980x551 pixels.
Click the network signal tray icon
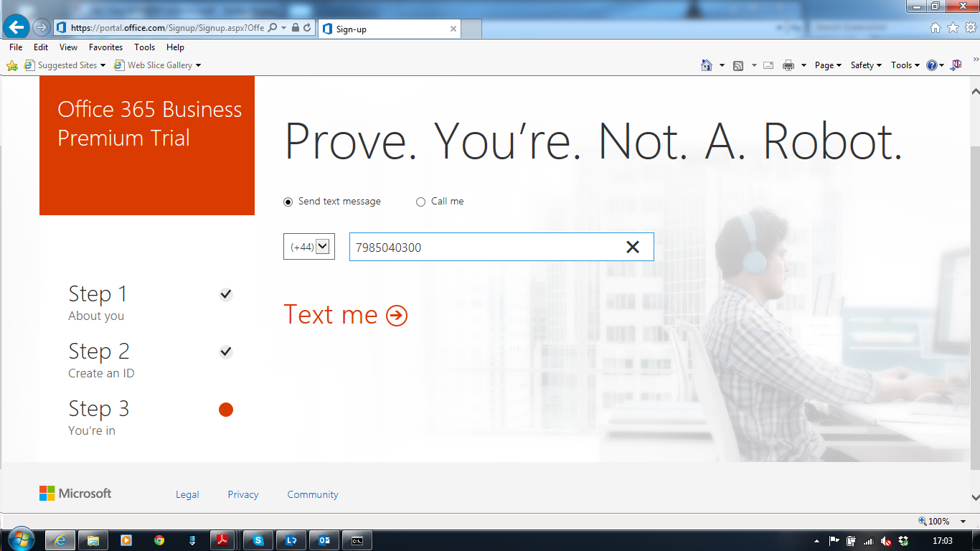868,541
